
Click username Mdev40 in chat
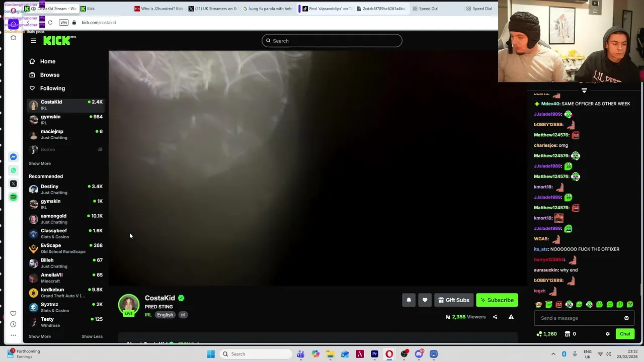tap(550, 104)
